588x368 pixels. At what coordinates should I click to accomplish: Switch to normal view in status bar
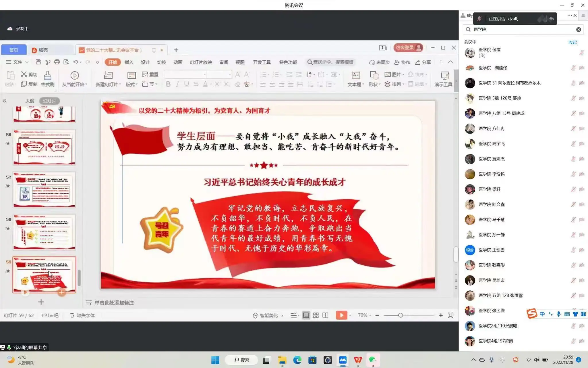[x=306, y=315]
